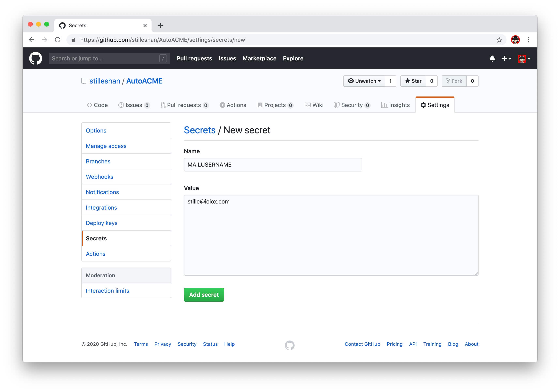Click the repository book icon beside stilleshan
This screenshot has height=392, width=560.
(x=84, y=81)
